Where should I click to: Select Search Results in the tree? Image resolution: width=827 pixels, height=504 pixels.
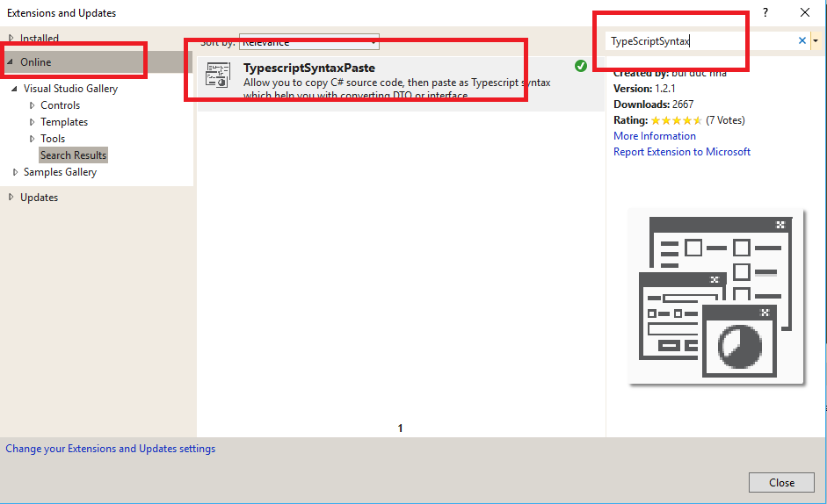pos(73,155)
